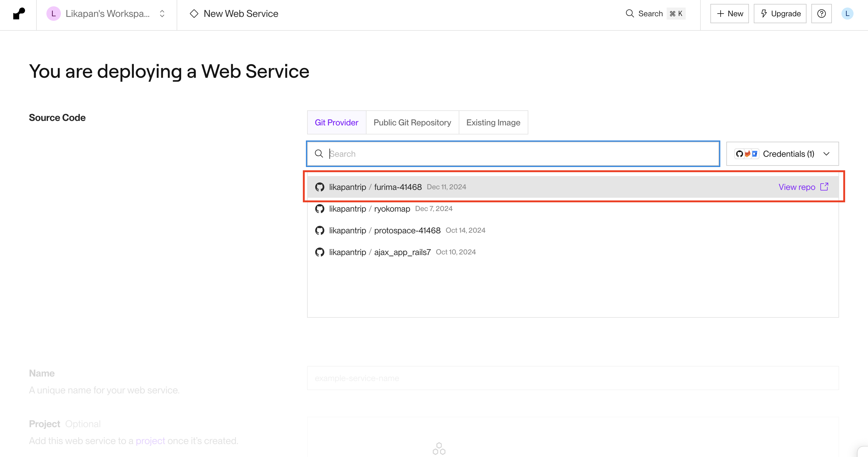Click the help question mark icon

coord(821,14)
